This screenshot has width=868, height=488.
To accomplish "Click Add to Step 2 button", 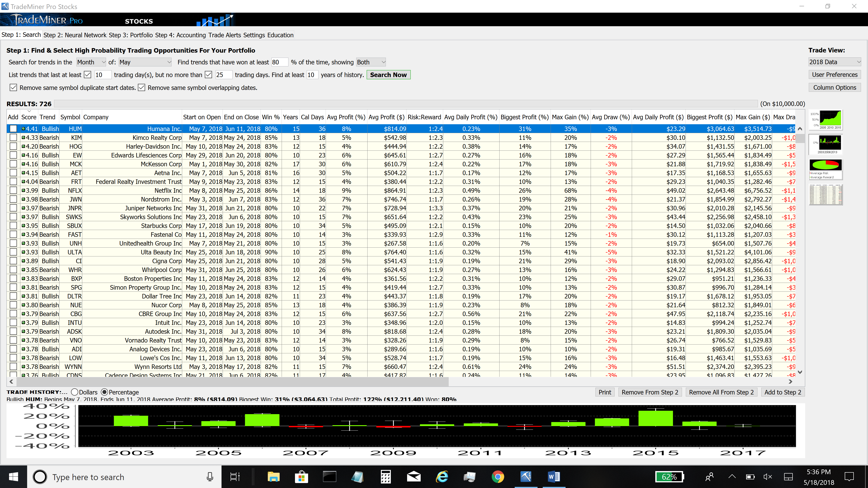I will 783,392.
